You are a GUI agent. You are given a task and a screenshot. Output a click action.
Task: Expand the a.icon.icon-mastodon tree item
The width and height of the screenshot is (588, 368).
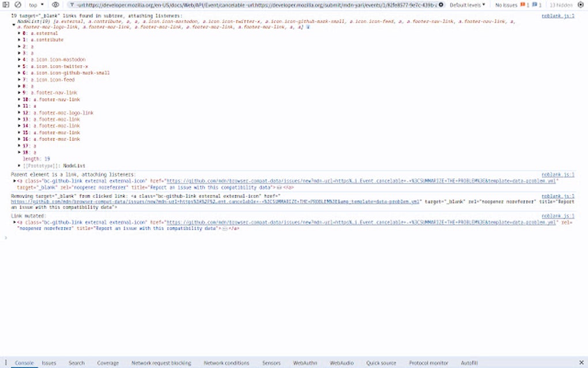(20, 59)
